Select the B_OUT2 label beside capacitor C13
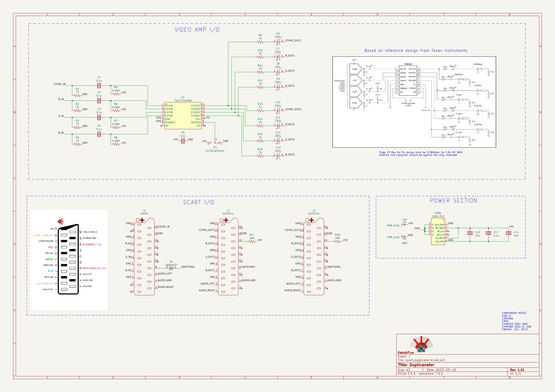 click(290, 155)
